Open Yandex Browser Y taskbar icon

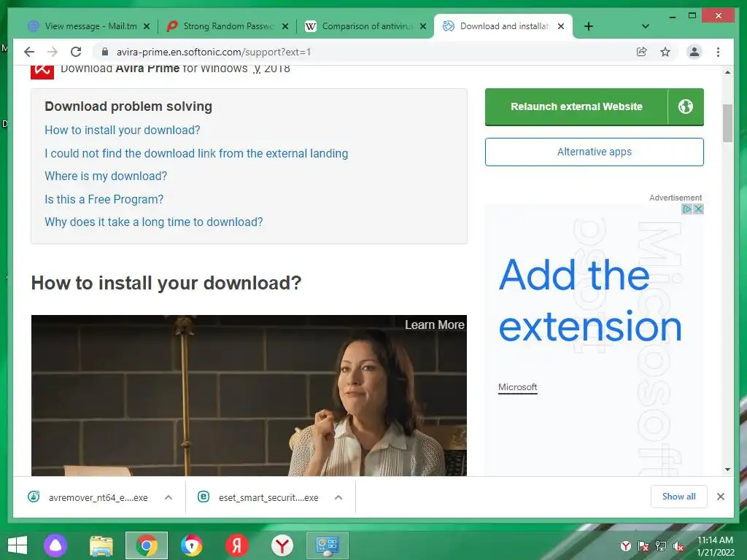(282, 545)
